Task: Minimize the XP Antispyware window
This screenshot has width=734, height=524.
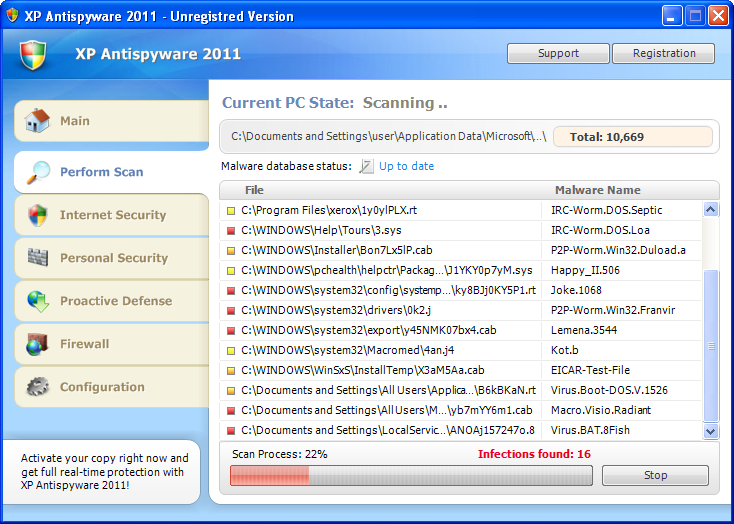Action: click(672, 16)
